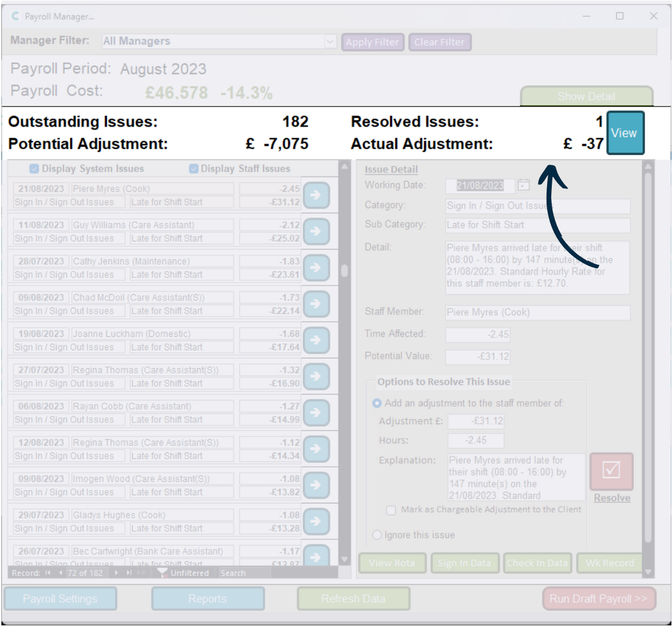Toggle Display Staff Issues checkbox
Viewport: 672px width, 627px height.
(194, 169)
